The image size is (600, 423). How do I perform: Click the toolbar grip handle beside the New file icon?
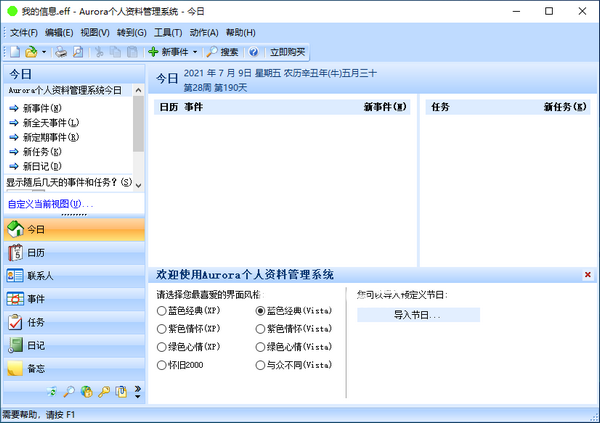pyautogui.click(x=5, y=52)
